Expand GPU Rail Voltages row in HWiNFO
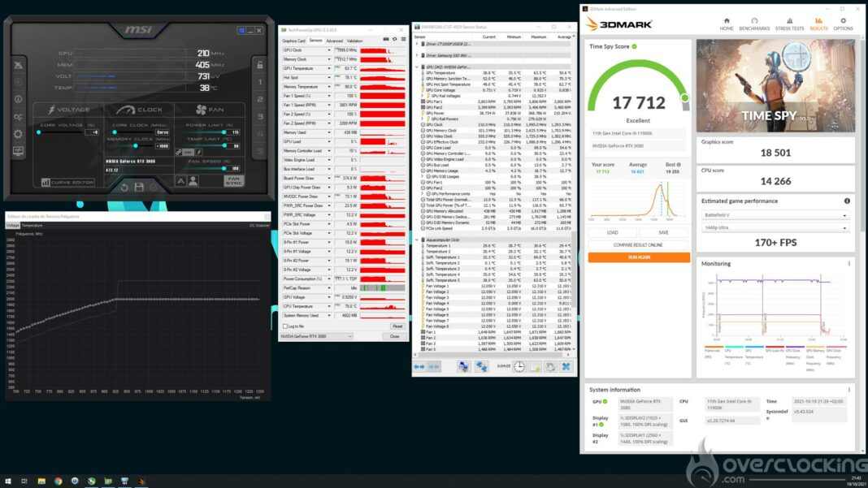 423,96
